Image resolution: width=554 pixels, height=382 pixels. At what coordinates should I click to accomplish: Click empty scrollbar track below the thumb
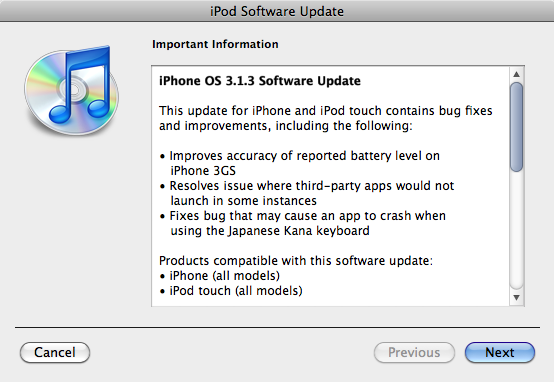516,230
